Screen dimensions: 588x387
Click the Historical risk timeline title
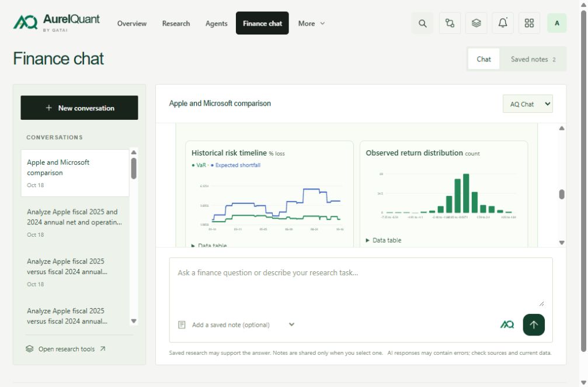229,153
